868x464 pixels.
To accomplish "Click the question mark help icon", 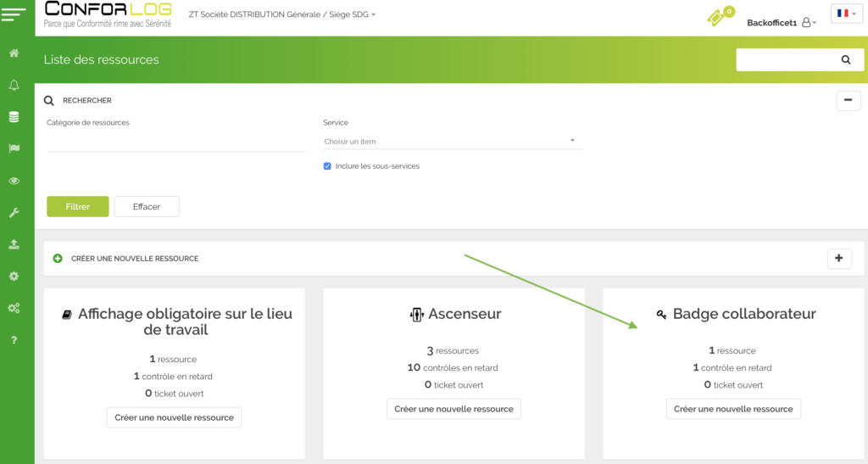I will (x=14, y=340).
